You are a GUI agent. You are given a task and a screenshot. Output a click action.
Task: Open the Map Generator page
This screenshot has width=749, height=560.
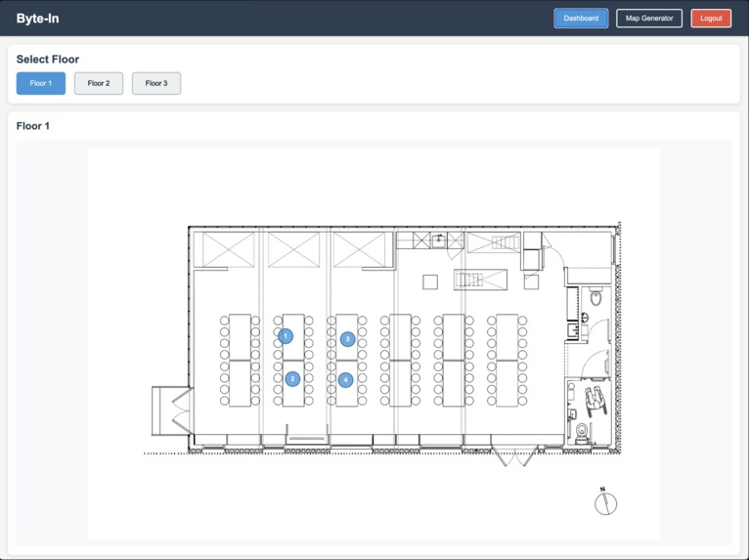[649, 19]
